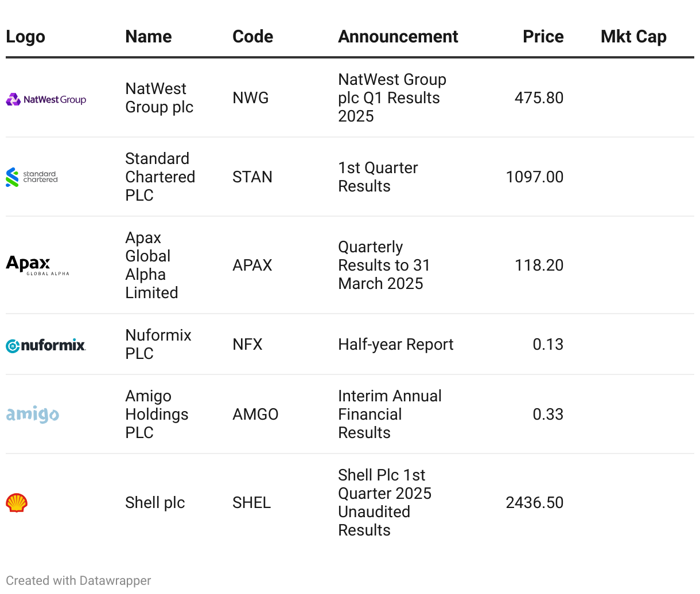The height and width of the screenshot is (594, 700).
Task: Click the Nuformix logo
Action: (x=46, y=345)
